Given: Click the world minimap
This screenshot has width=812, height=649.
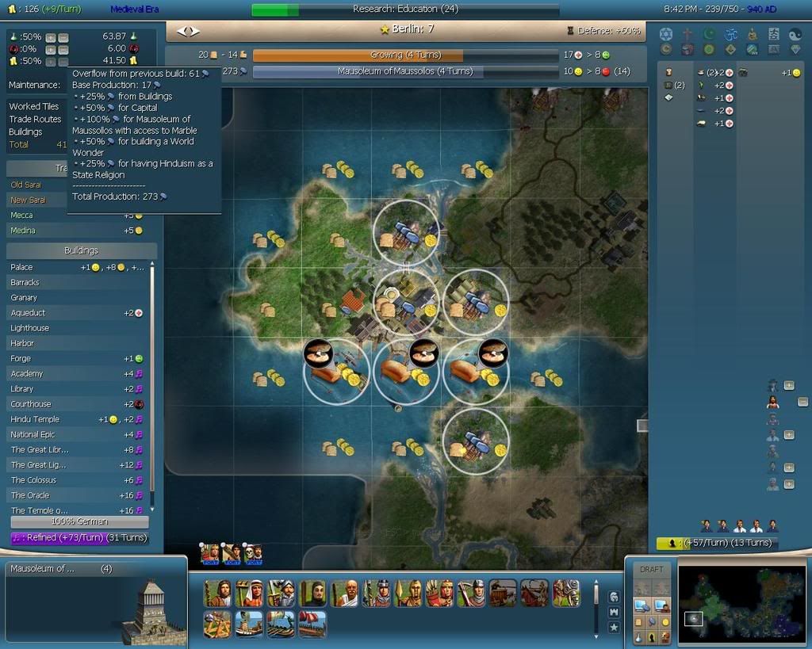Looking at the screenshot, I should (x=741, y=605).
